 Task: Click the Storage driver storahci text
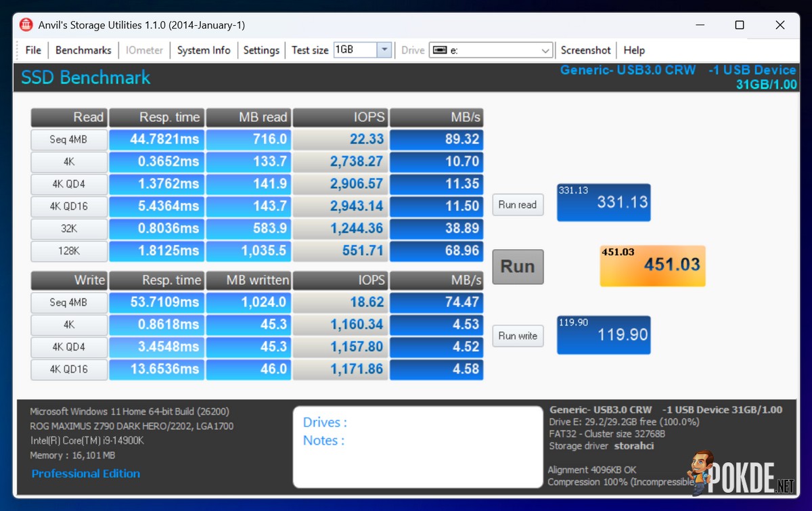coord(602,446)
